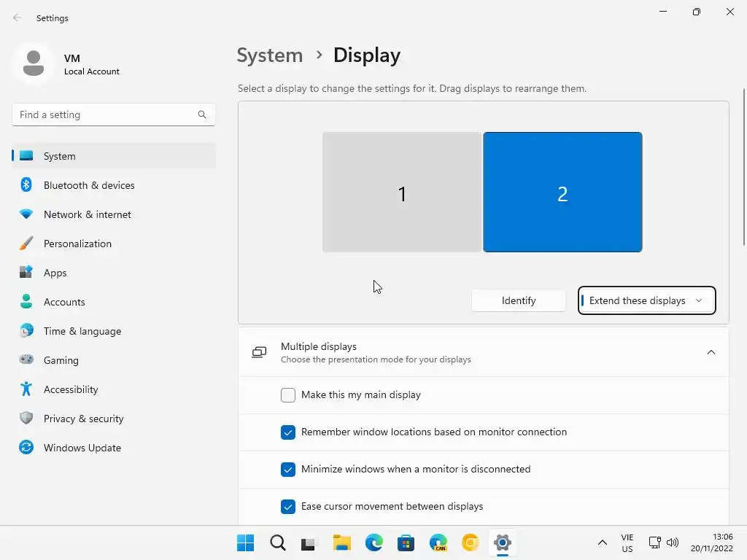The image size is (747, 560).
Task: Uncheck Remember window locations based on monitor connection
Action: click(x=287, y=432)
